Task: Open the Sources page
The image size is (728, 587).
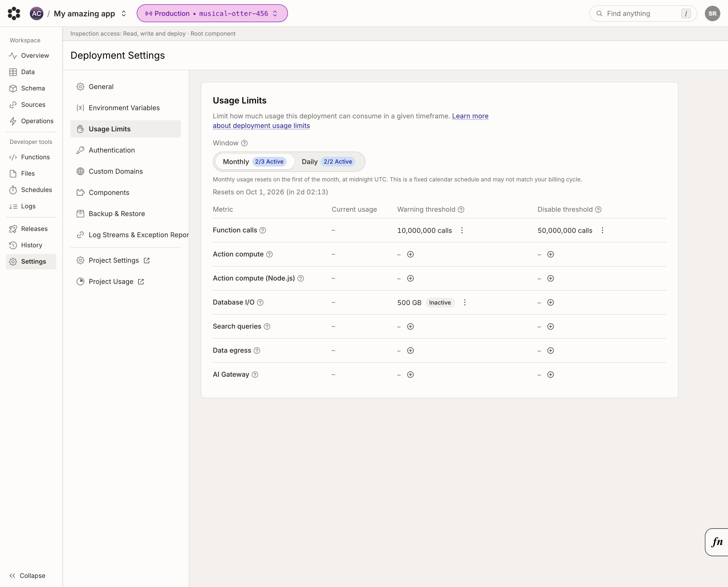Action: 31,105
